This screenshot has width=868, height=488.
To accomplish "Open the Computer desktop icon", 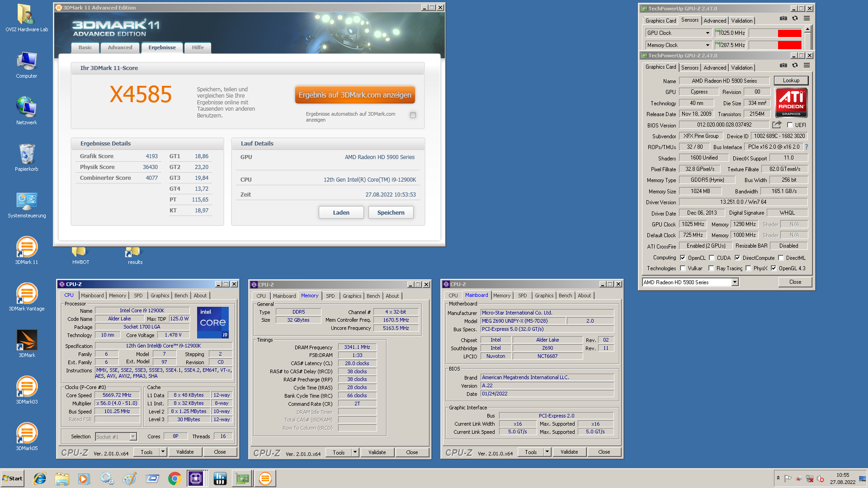I will tap(27, 65).
